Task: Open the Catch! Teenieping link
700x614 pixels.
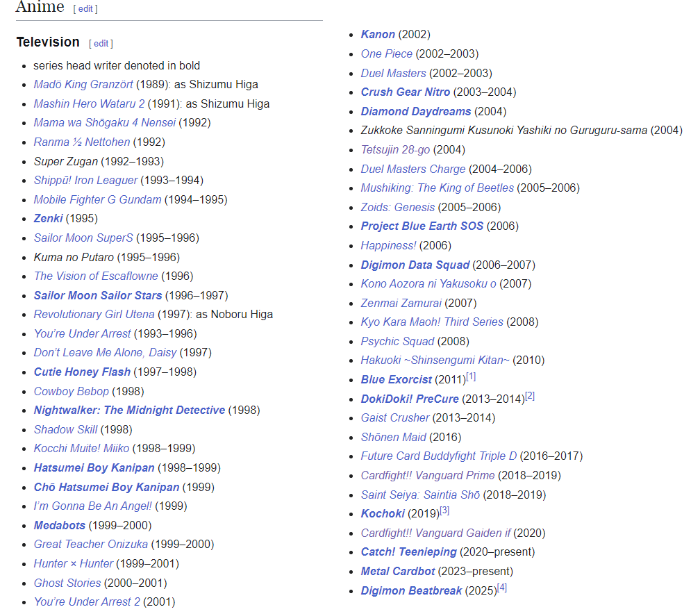Action: 409,552
